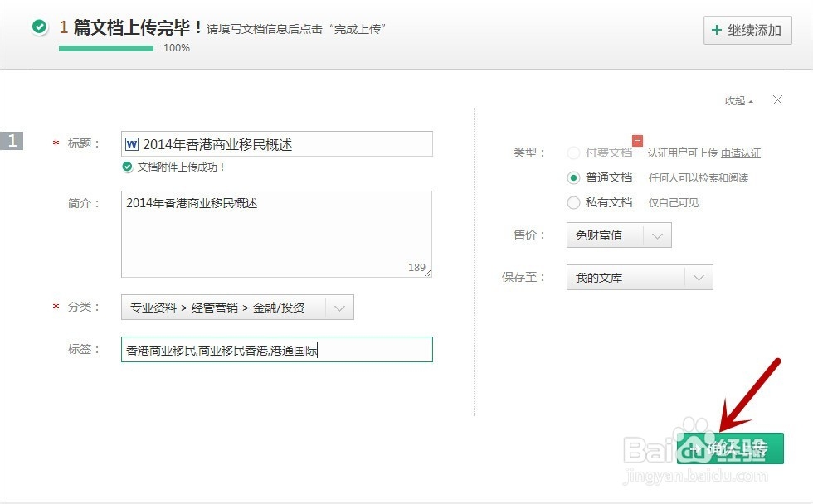Click the Word document icon in the title field

(x=132, y=144)
